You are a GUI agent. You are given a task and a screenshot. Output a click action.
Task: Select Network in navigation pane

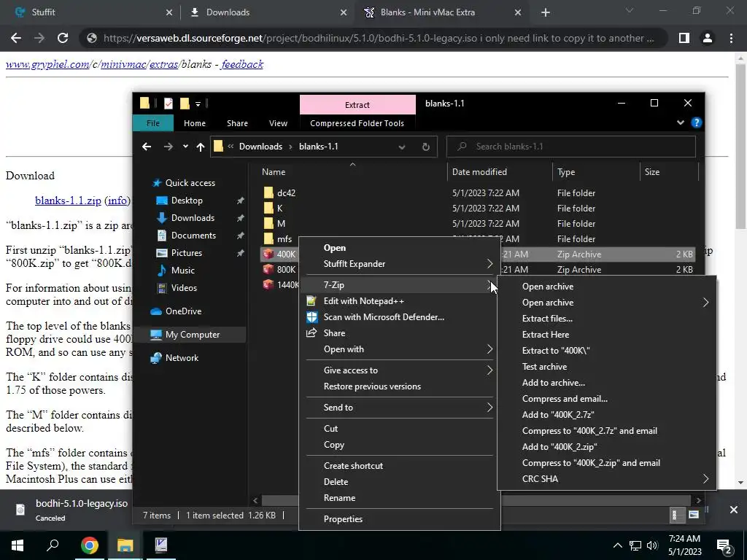tap(182, 357)
